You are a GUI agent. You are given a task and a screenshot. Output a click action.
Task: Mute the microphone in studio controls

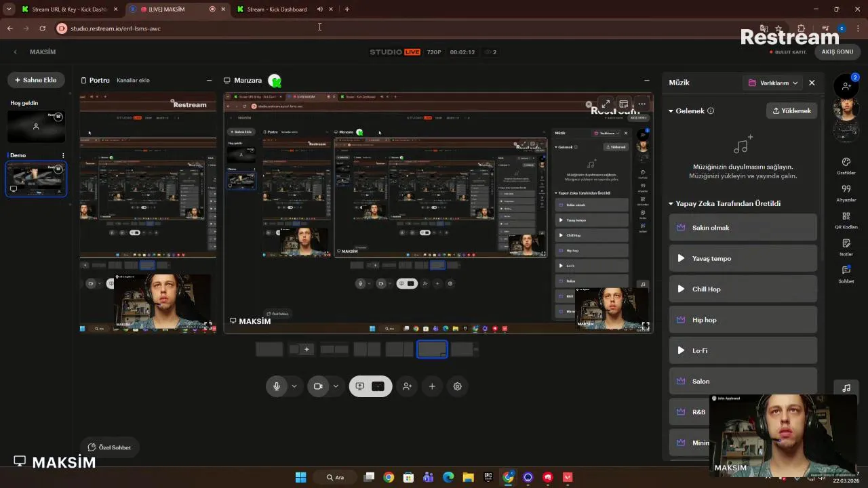click(277, 386)
